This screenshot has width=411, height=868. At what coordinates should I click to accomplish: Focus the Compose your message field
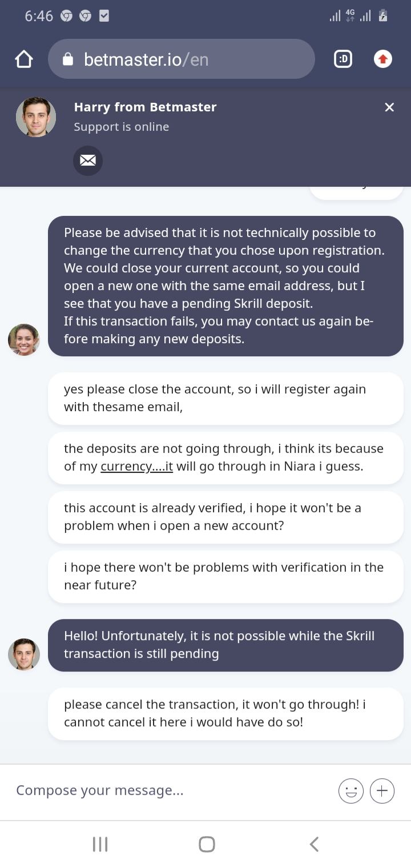click(x=166, y=790)
